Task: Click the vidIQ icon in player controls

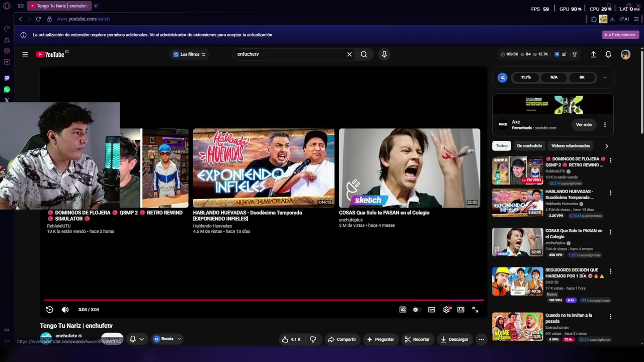Action: [403, 310]
